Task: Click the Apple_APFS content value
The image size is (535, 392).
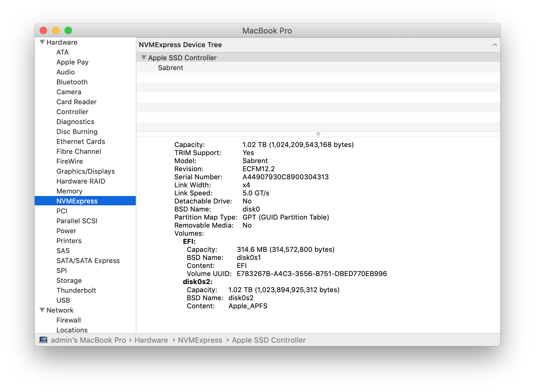Action: [248, 306]
